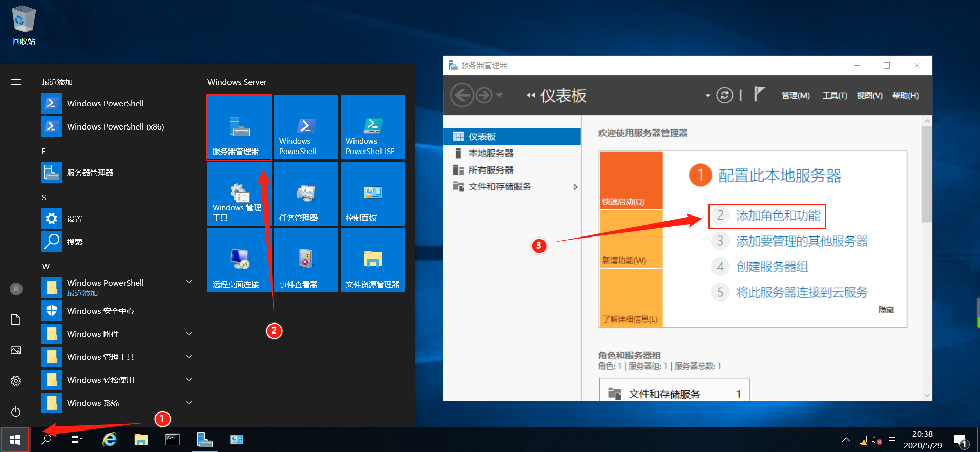Open the Windows PowerShell ISE tile
The image size is (980, 452).
[372, 127]
